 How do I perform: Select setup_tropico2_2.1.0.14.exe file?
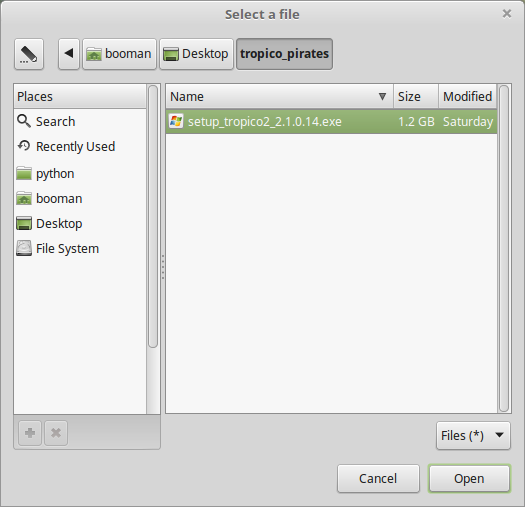tap(331, 121)
